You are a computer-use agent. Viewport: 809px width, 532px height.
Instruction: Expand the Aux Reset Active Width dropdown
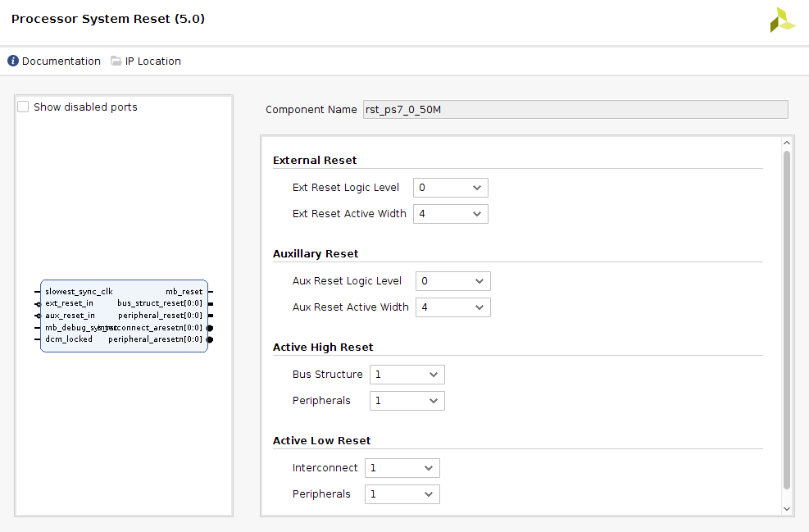[452, 307]
